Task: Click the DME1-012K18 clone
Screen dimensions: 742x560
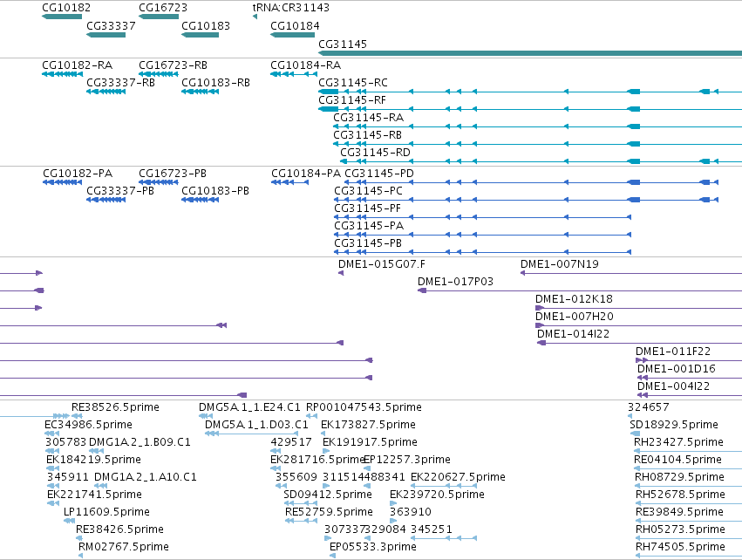Action: click(x=639, y=308)
